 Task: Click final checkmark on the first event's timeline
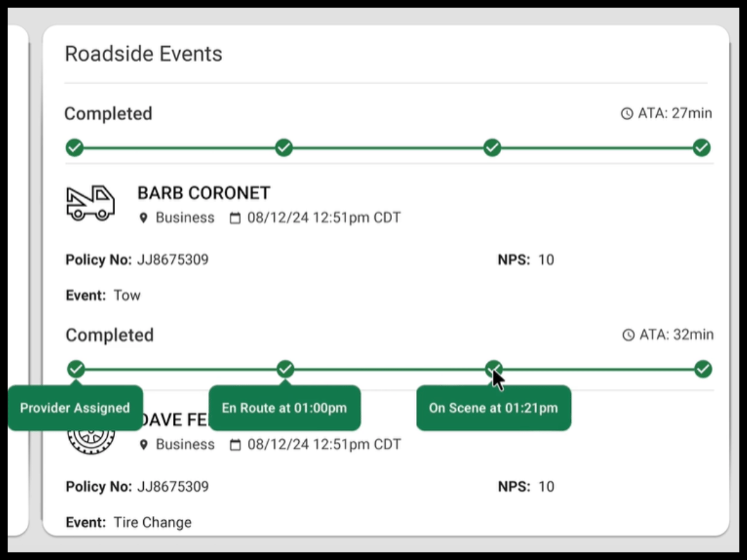pos(702,148)
